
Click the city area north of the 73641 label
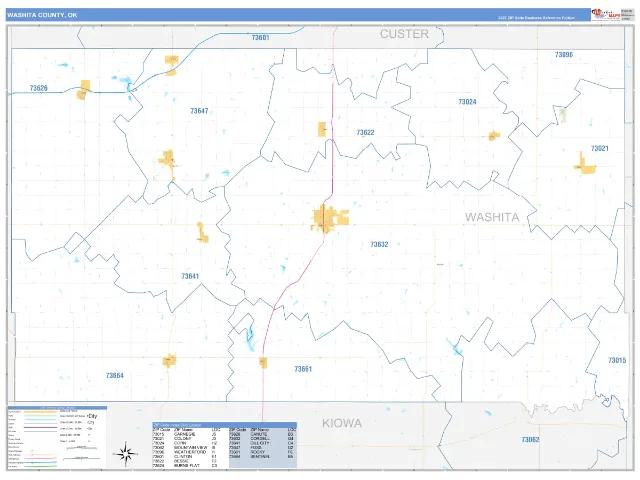(x=202, y=233)
